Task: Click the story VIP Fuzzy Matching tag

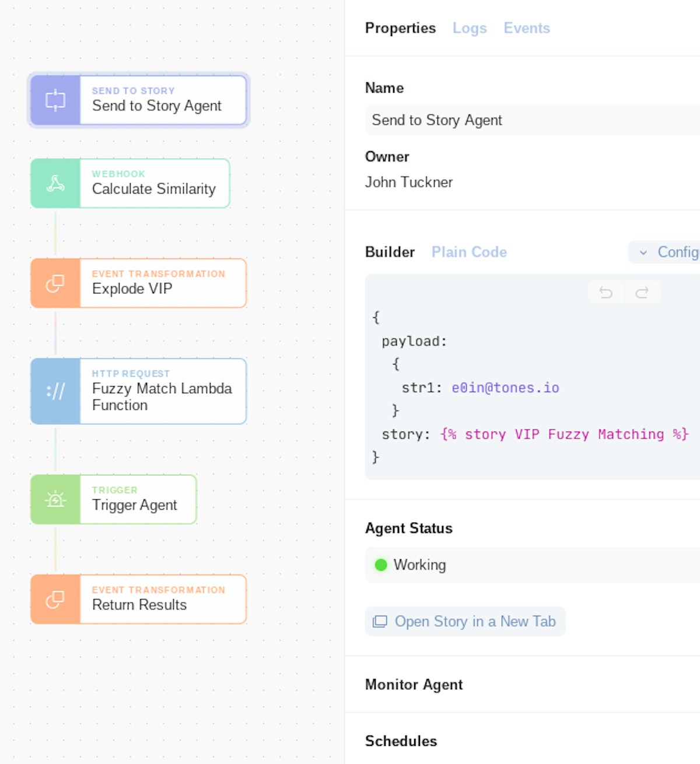Action: (565, 434)
